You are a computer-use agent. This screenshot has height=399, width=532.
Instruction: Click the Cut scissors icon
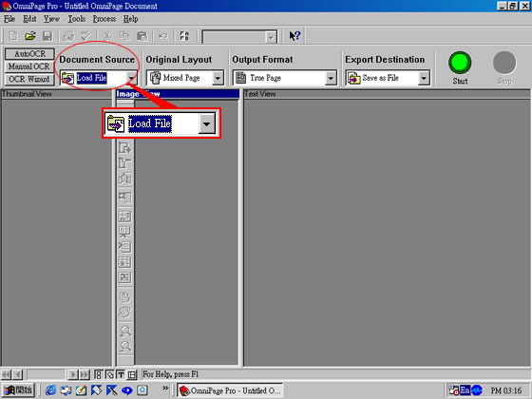(x=107, y=36)
